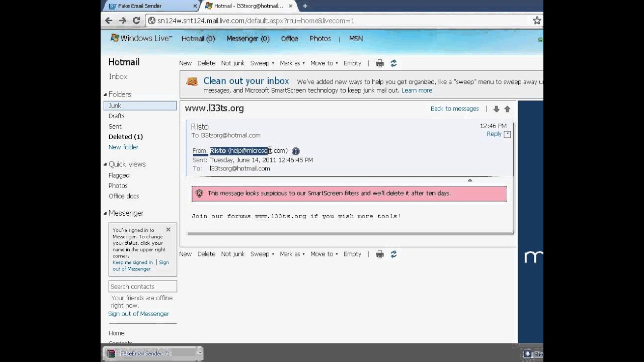Image resolution: width=644 pixels, height=362 pixels.
Task: Open a new browser tab
Action: tap(305, 6)
